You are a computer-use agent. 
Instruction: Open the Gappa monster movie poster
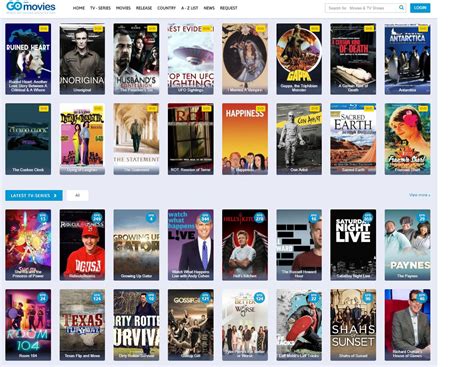pos(299,59)
